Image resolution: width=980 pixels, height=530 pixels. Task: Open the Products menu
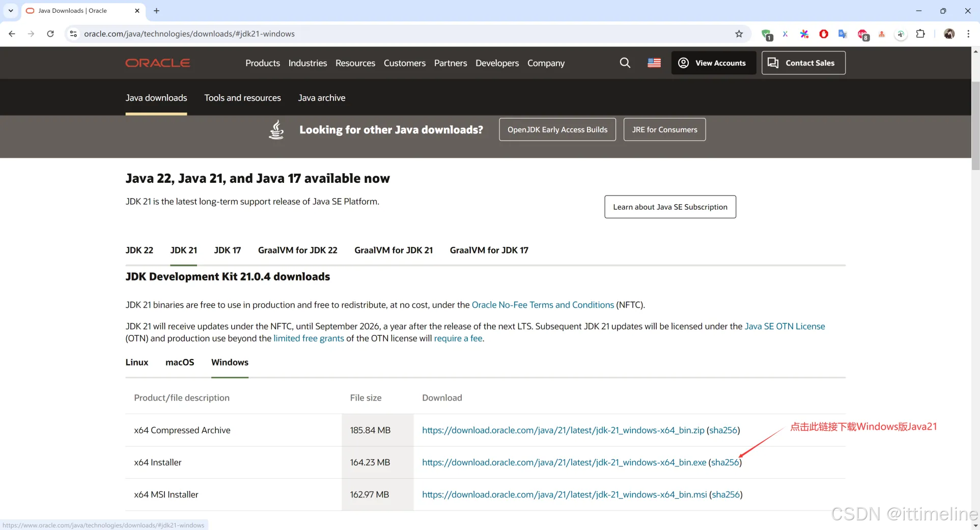(x=263, y=63)
